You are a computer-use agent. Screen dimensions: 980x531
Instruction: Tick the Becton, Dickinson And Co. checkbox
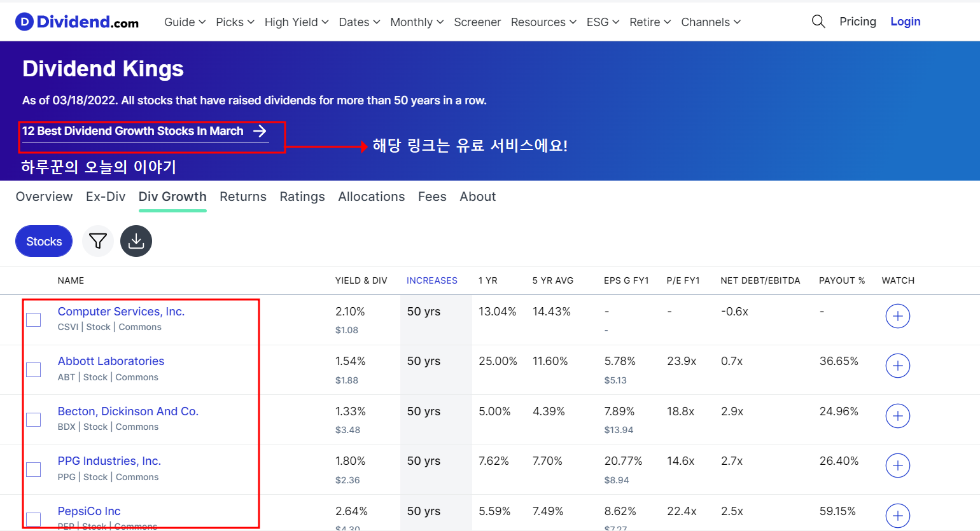point(34,420)
